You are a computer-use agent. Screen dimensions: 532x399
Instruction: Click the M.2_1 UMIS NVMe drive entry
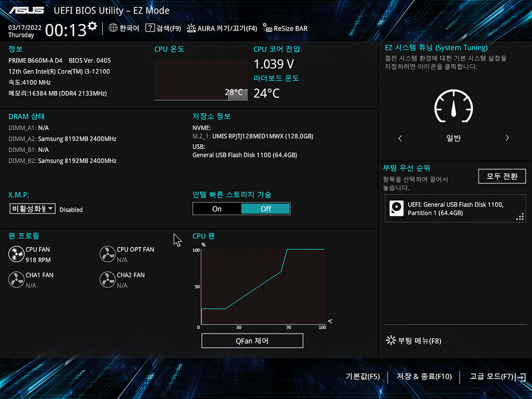click(x=253, y=136)
